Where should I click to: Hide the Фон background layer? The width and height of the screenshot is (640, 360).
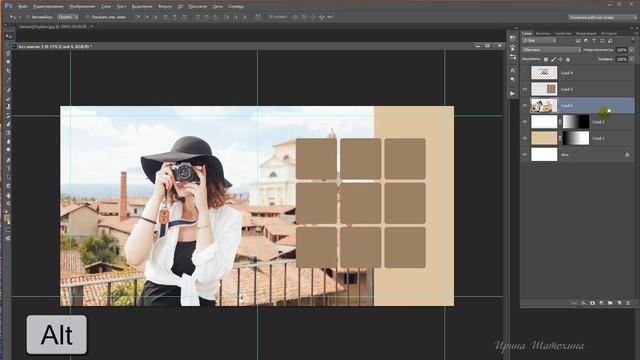[x=525, y=155]
